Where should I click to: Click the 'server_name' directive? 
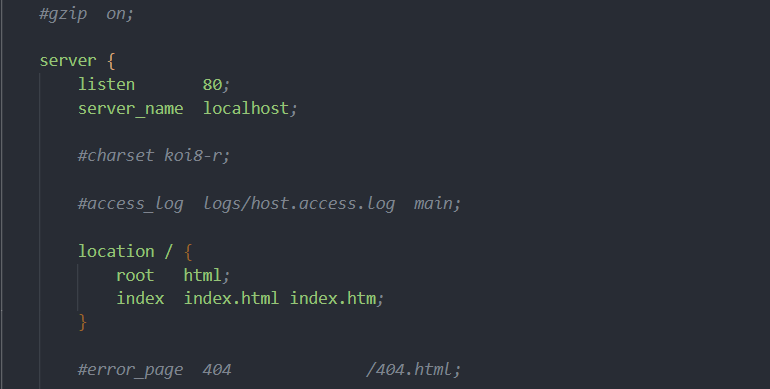point(131,109)
